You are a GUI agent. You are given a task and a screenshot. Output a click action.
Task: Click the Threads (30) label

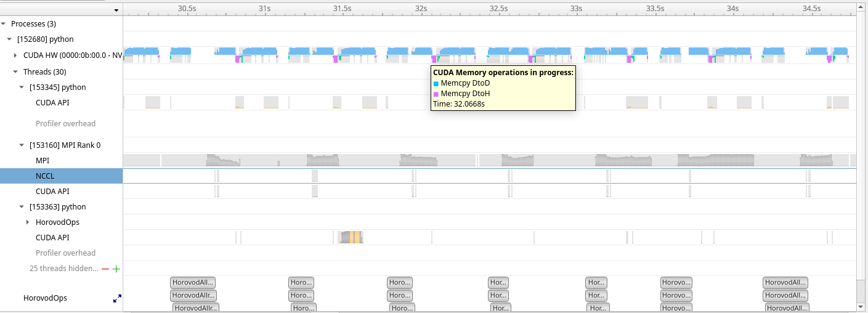point(45,72)
